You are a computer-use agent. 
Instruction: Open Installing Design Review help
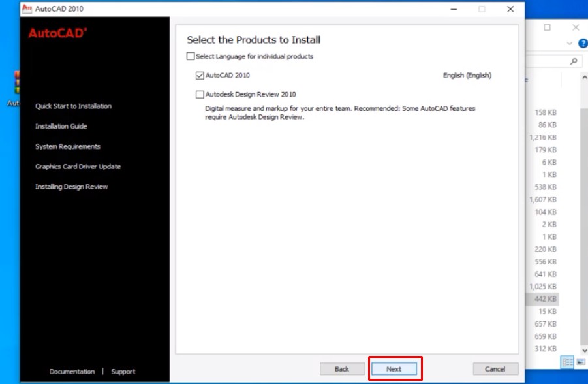pos(71,187)
